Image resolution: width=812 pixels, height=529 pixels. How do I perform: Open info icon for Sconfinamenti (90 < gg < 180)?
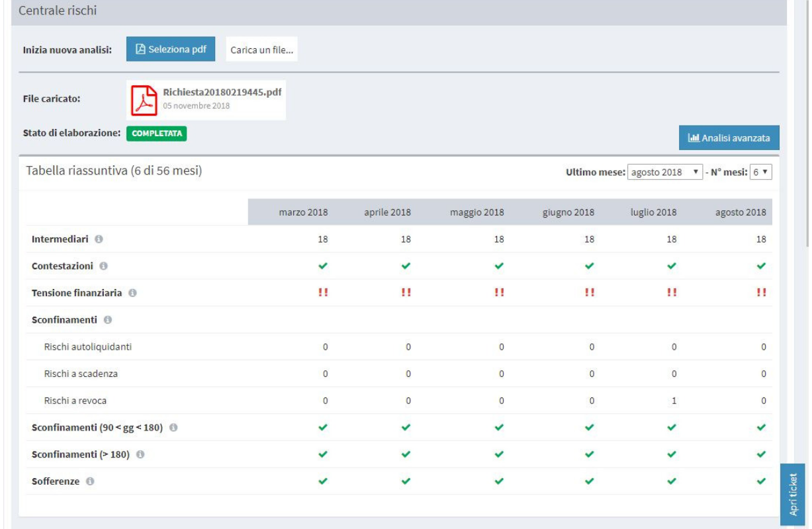(173, 428)
